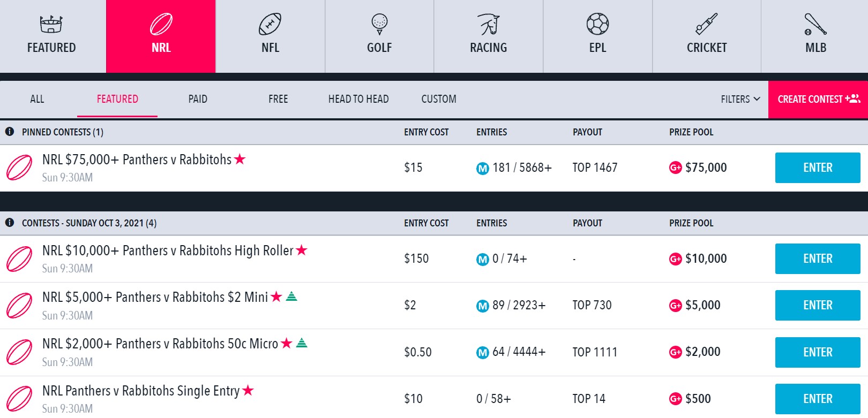Click the G+ guaranteed badge next to $500
The width and height of the screenshot is (868, 418).
pyautogui.click(x=675, y=399)
